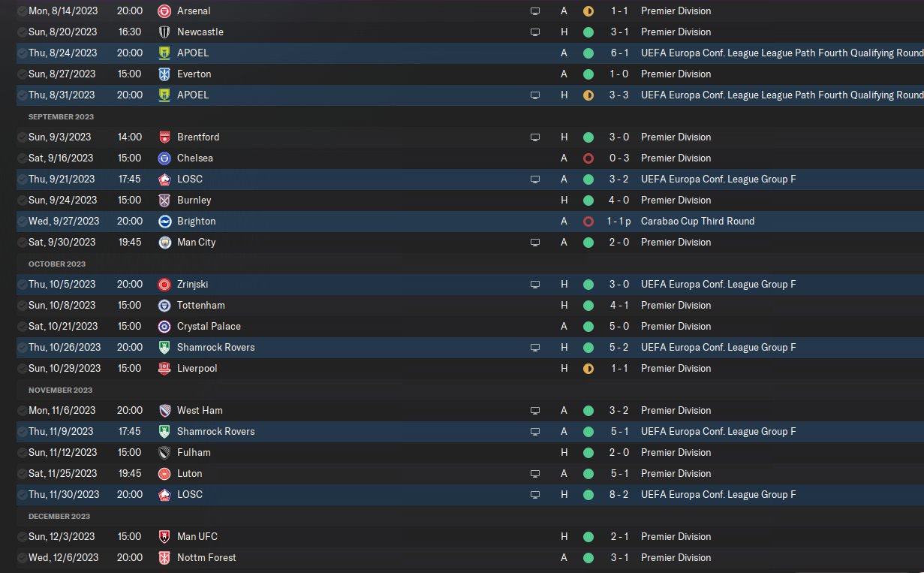Click the Newcastle club badge icon
The image size is (924, 573).
coord(164,32)
